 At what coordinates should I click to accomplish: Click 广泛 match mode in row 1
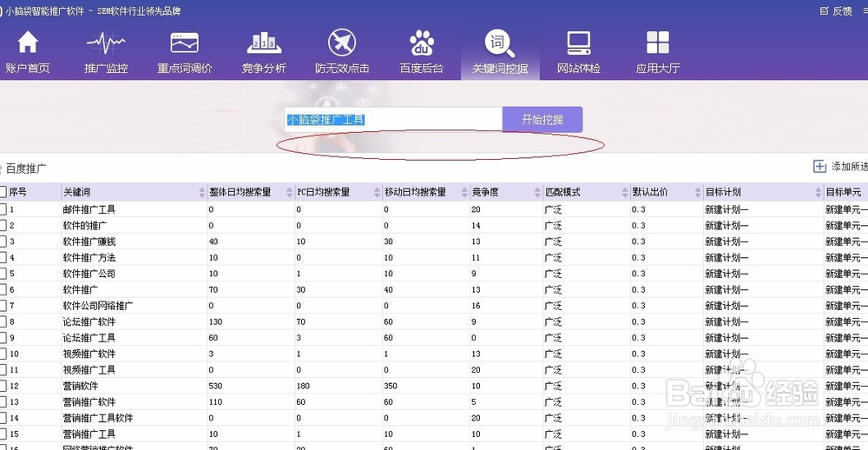pos(553,209)
